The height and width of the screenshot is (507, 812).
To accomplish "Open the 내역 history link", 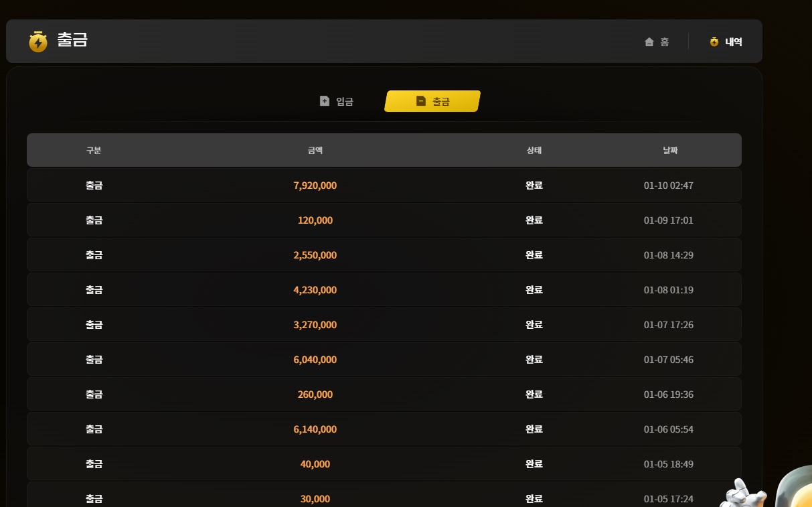I will tap(726, 42).
